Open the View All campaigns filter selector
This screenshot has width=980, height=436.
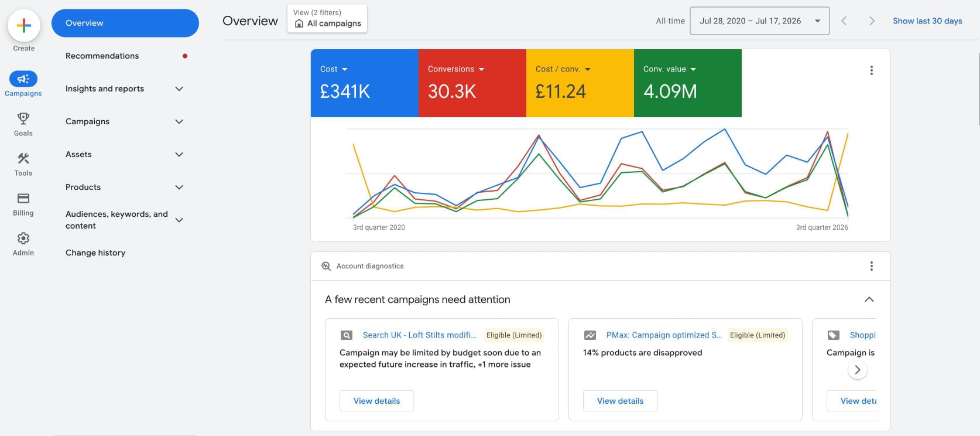[x=327, y=19]
